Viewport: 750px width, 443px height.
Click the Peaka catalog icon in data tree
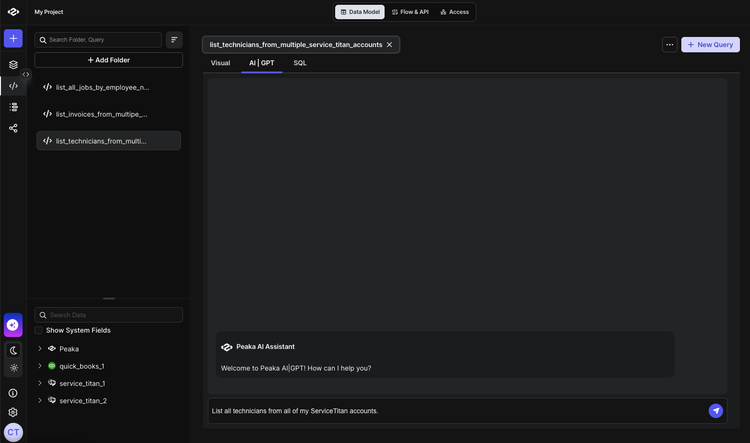52,349
